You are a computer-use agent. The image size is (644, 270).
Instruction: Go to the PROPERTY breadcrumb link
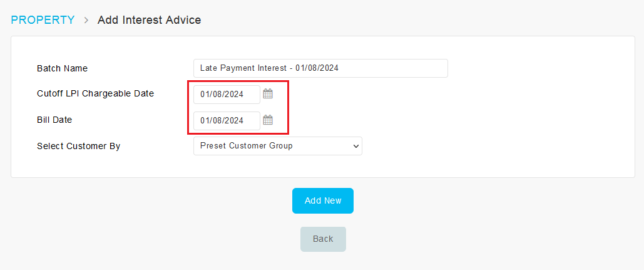tap(43, 20)
